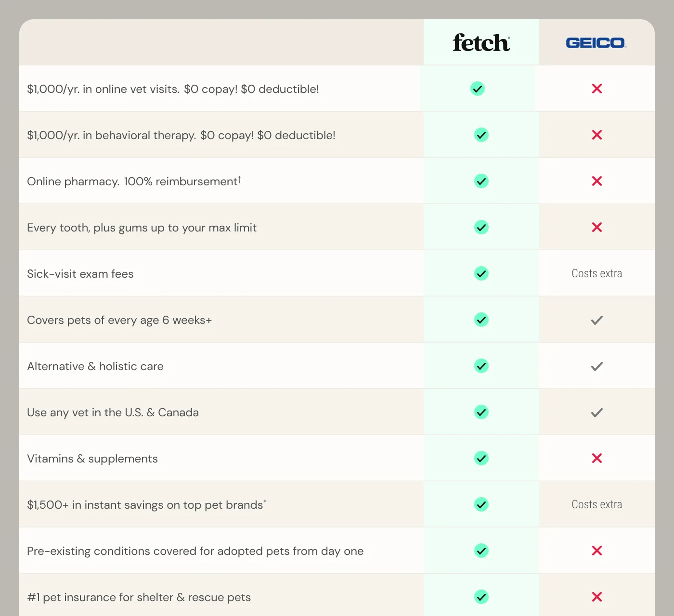
Task: Click 'Use any vet in the U.S. & Canada'
Action: click(x=113, y=412)
